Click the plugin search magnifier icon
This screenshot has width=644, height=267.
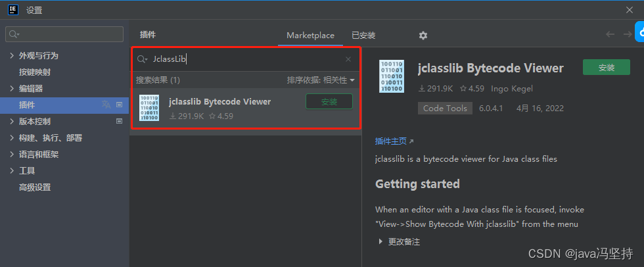tap(142, 60)
